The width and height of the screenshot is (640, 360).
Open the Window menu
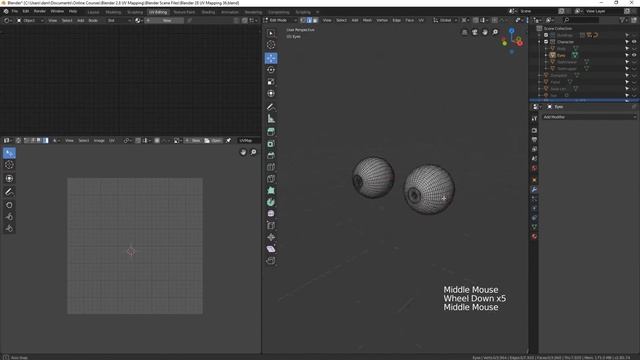click(x=57, y=11)
